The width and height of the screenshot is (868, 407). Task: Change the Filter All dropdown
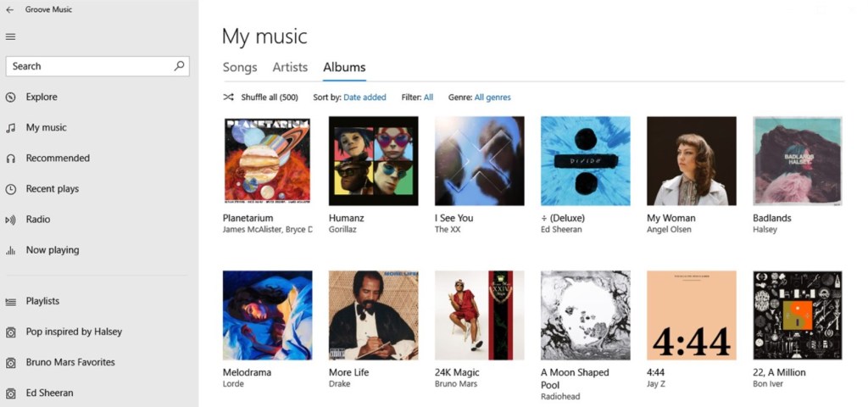tap(428, 98)
